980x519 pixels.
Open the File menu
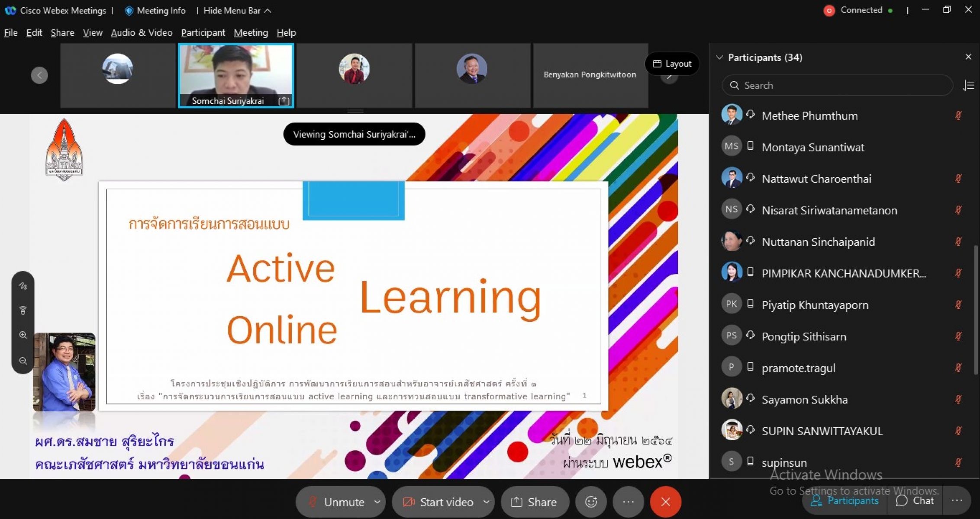click(x=11, y=32)
